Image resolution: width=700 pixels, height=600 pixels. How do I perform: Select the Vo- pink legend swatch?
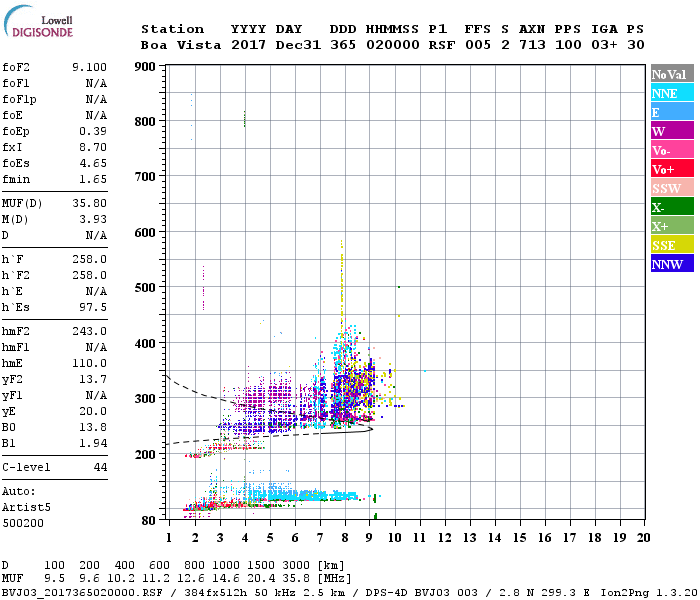[672, 150]
